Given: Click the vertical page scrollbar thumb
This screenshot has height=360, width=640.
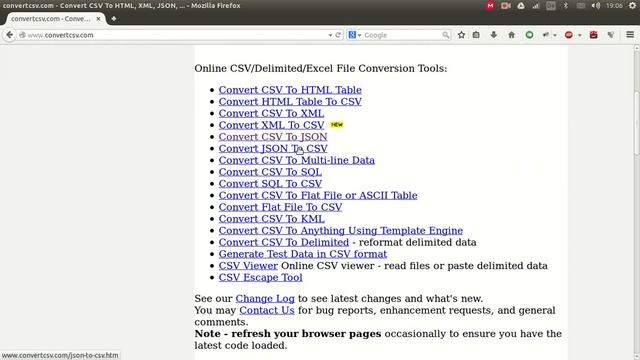Looking at the screenshot, I should point(636,122).
